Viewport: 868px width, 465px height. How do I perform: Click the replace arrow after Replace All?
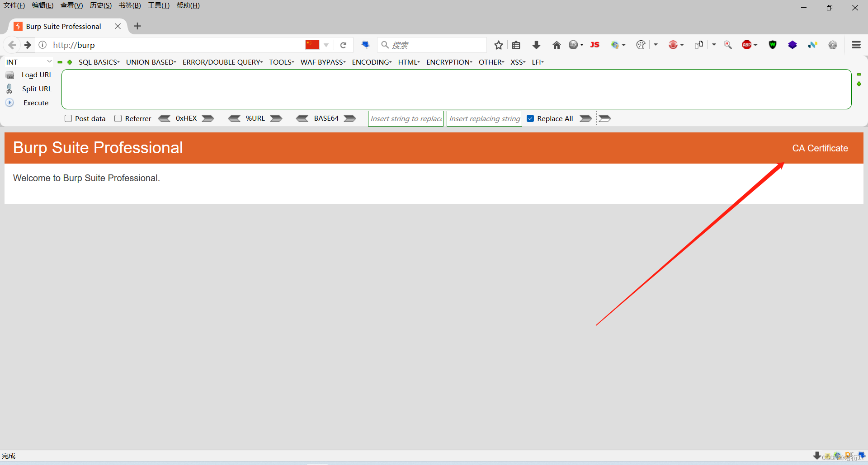[x=586, y=118]
